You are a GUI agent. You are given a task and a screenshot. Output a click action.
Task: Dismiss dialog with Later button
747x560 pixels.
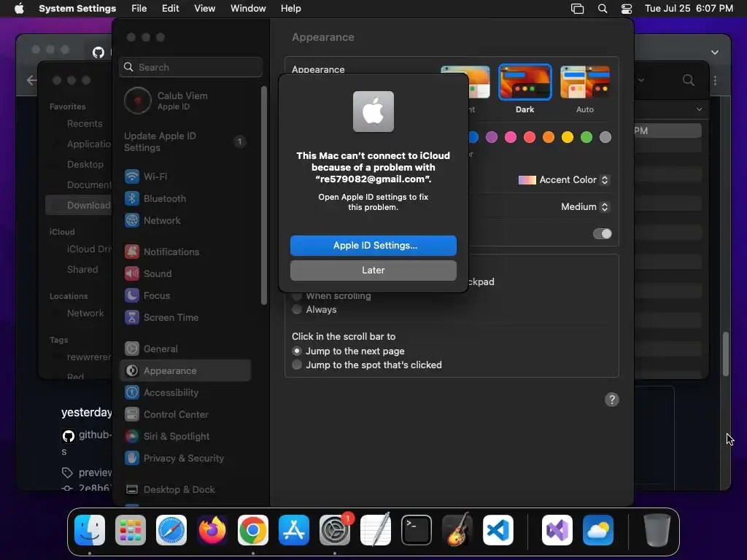[373, 271]
